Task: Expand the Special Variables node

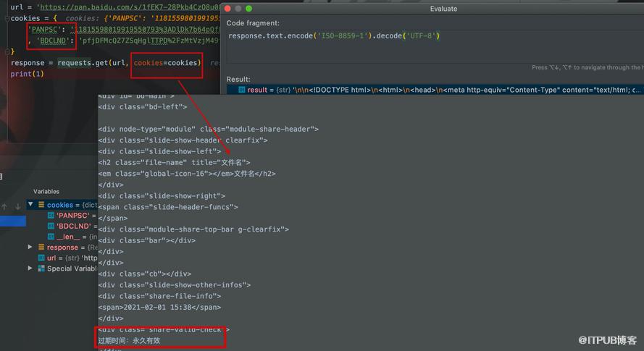Action: [x=30, y=268]
